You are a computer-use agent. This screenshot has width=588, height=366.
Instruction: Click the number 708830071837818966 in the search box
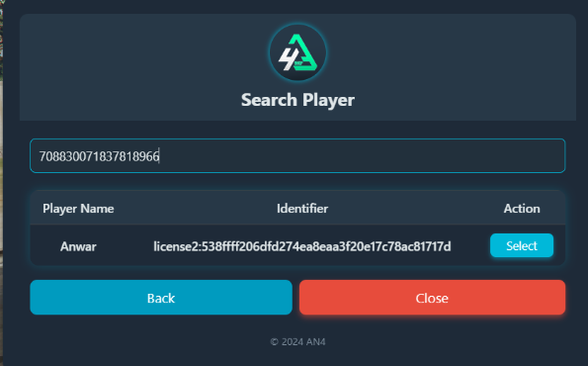point(100,156)
